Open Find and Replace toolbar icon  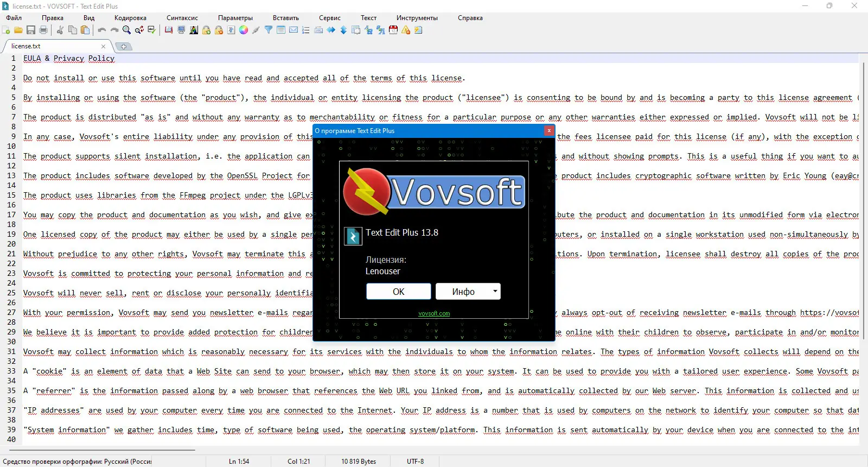click(x=139, y=30)
